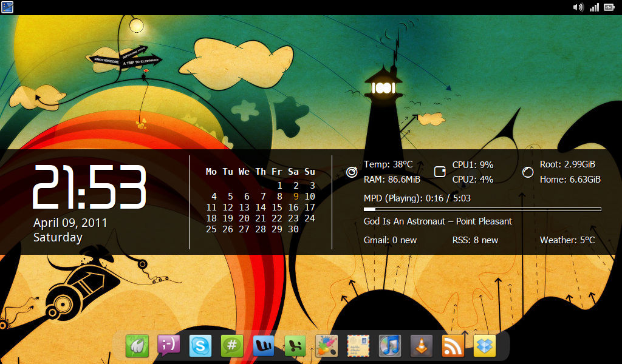Select highlighted date 9 in the calendar
Image resolution: width=622 pixels, height=364 pixels.
tap(296, 196)
